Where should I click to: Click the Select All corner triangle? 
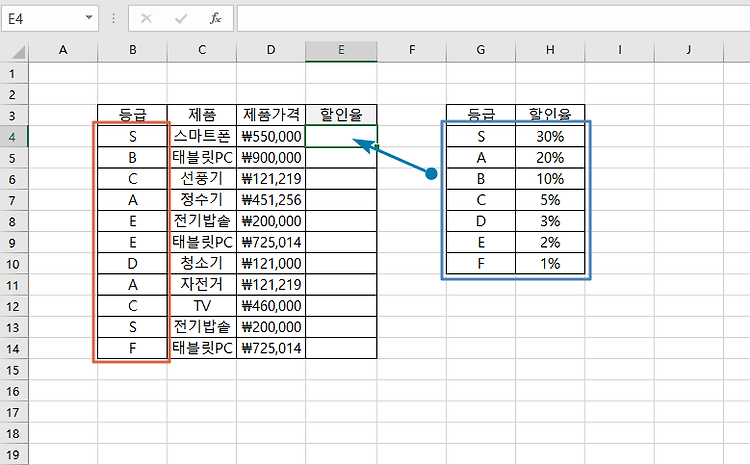[x=18, y=51]
